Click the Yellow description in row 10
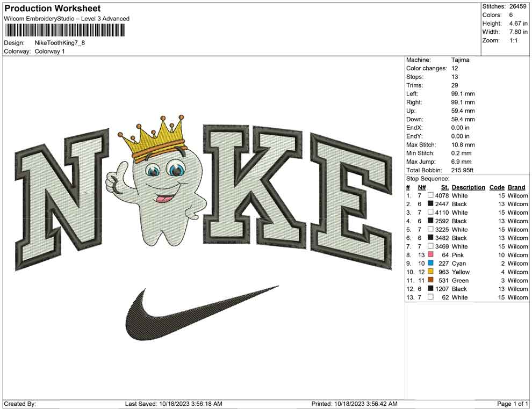The width and height of the screenshot is (532, 409). tap(461, 272)
